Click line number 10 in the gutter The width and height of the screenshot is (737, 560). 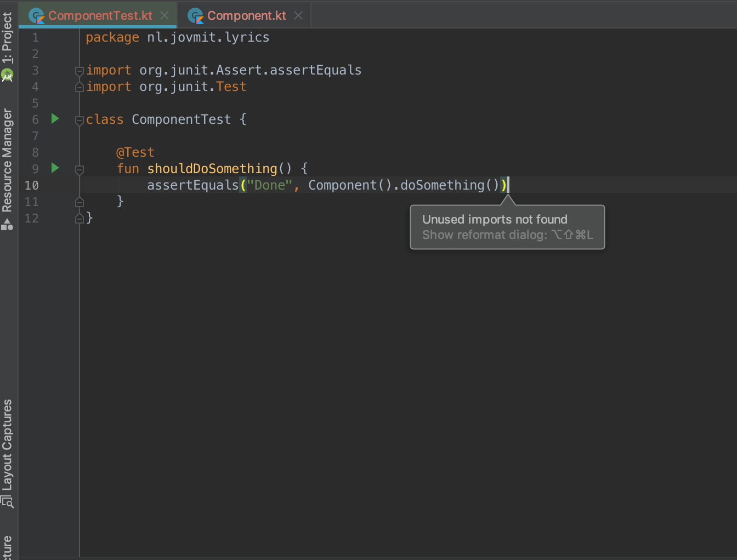tap(32, 185)
